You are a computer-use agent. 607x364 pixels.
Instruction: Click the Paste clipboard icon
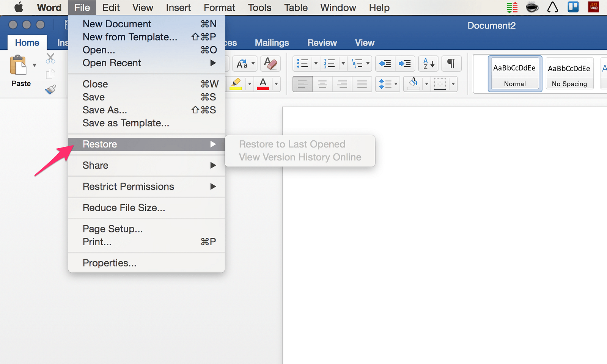point(18,65)
